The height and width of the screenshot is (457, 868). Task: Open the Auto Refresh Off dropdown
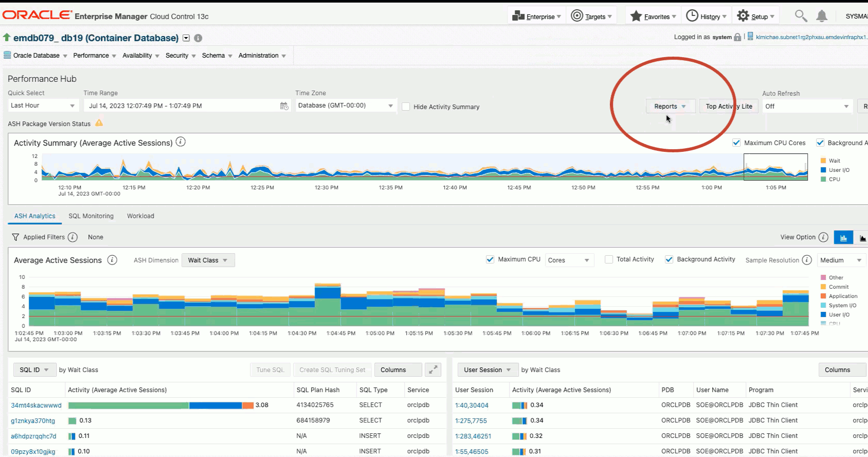click(807, 106)
